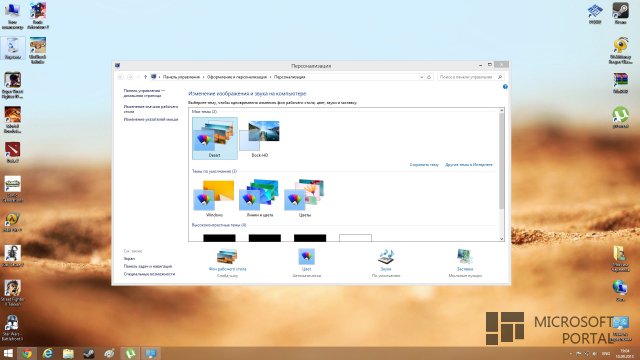
Task: Open the Screen Saver (Заставка) icon
Action: 464,256
